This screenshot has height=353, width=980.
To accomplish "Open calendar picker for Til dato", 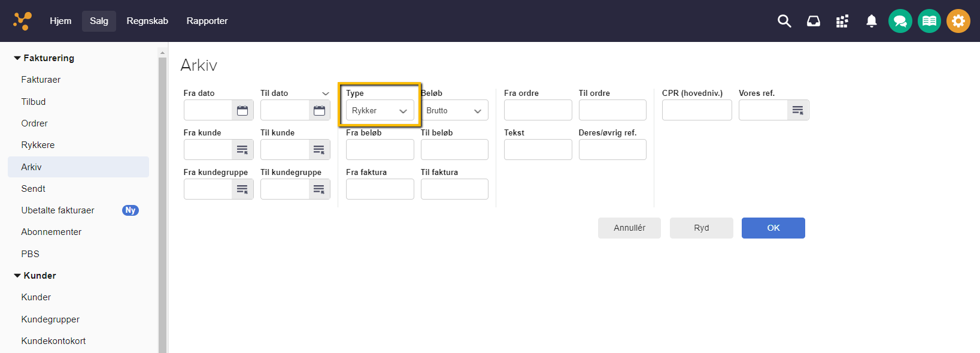I will point(319,110).
